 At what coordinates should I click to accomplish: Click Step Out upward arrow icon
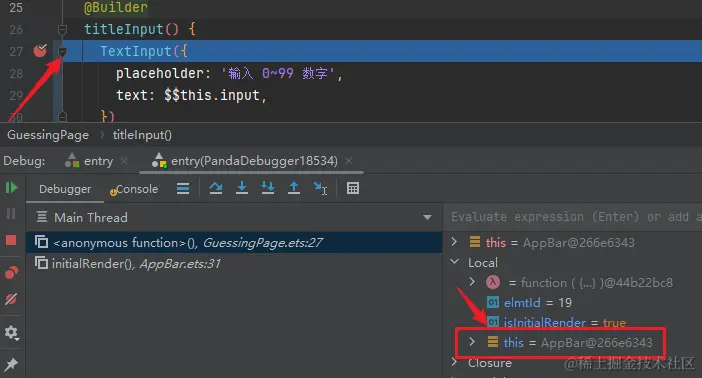(x=294, y=188)
